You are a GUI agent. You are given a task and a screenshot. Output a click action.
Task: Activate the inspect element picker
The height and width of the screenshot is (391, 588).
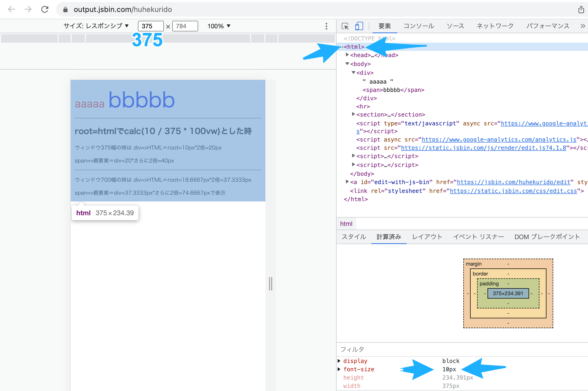coord(345,26)
